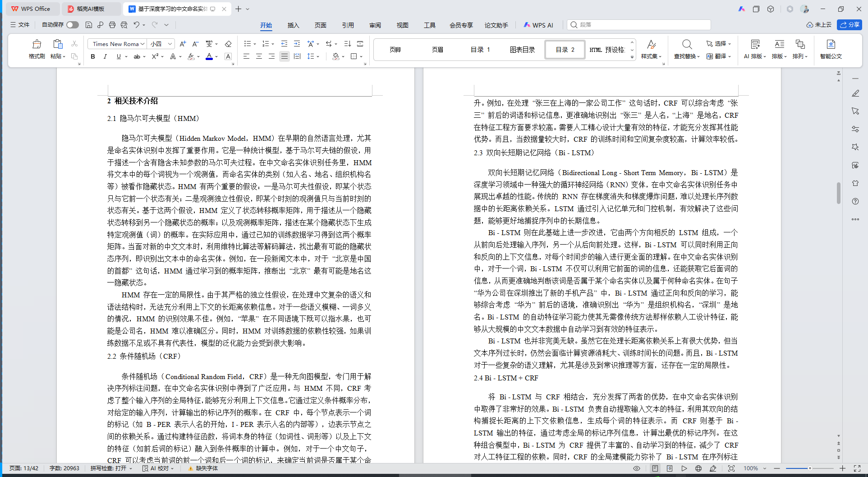Expand the numbered list dropdown arrow
This screenshot has height=477, width=868.
pos(273,44)
